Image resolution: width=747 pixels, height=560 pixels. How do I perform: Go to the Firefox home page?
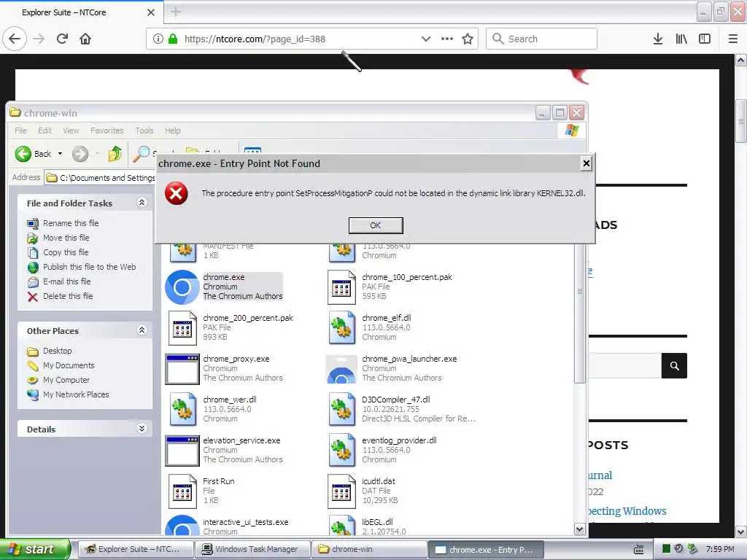coord(85,39)
